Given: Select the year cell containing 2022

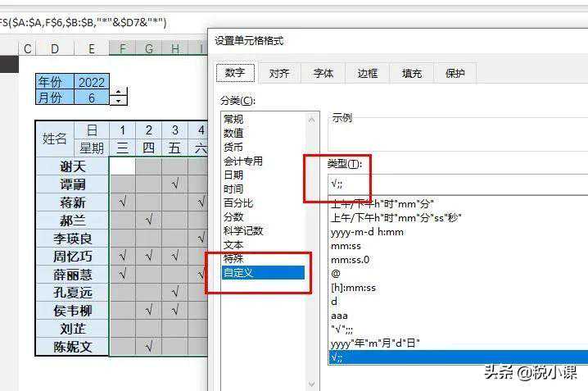Looking at the screenshot, I should 91,82.
